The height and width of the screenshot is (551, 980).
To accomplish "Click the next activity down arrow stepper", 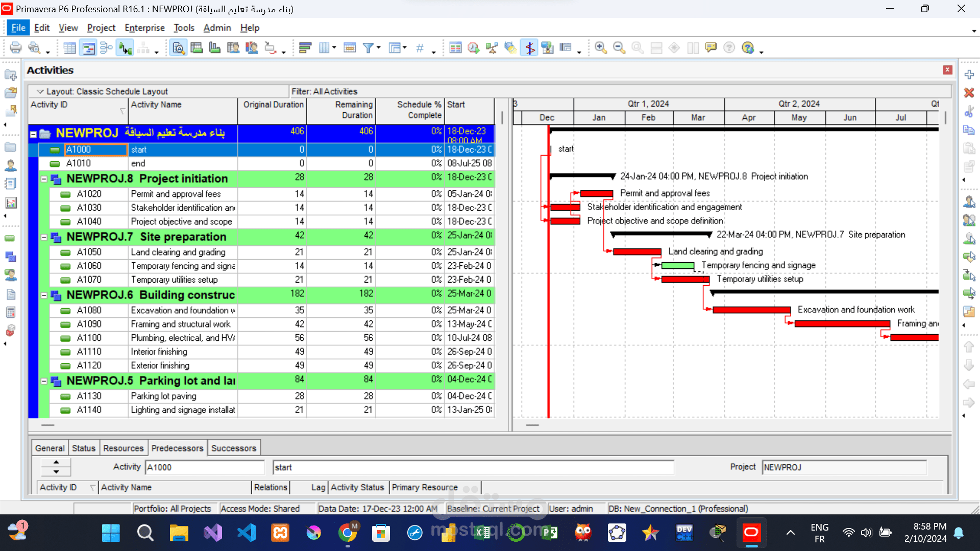I will [x=56, y=472].
